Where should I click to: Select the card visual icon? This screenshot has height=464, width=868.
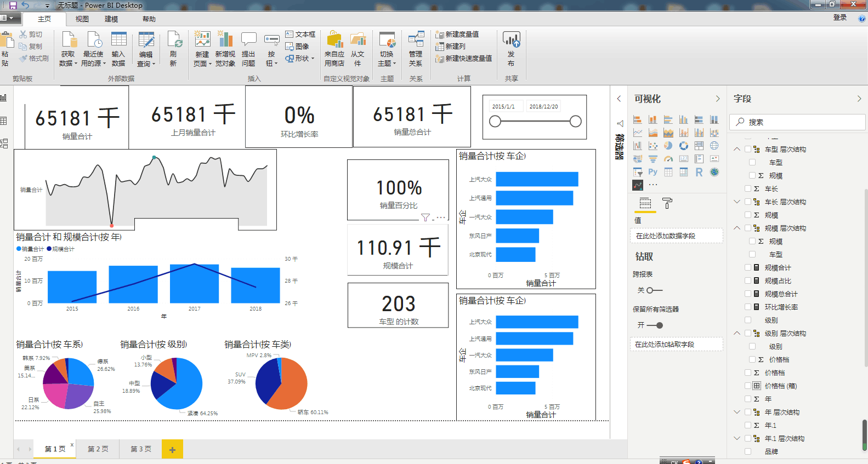pyautogui.click(x=683, y=159)
